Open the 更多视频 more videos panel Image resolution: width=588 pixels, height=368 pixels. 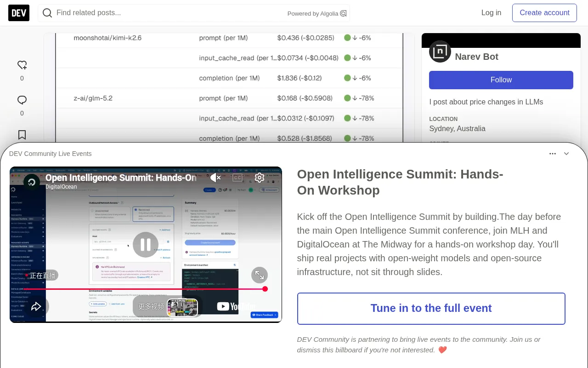[167, 307]
